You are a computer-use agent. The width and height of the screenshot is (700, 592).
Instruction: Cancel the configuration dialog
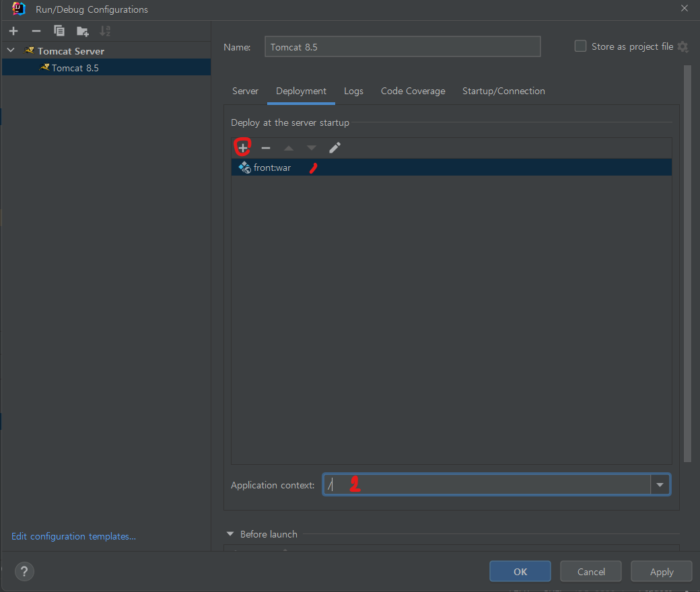tap(591, 571)
